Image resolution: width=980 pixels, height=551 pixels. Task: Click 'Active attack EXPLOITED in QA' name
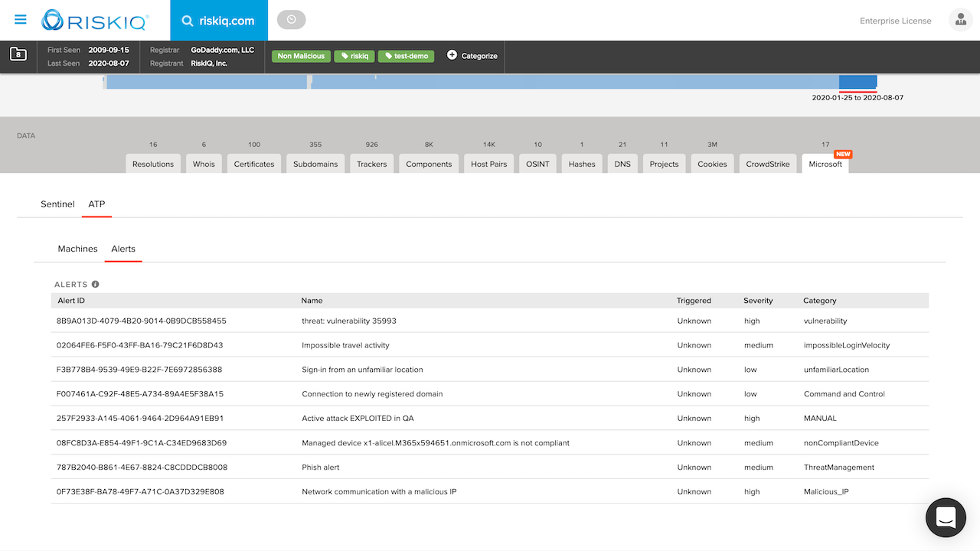tap(358, 419)
